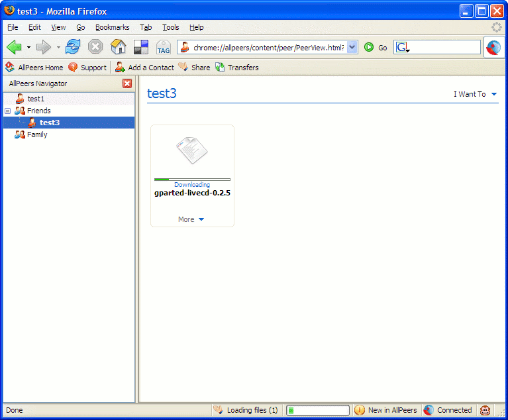Click New in AllPeers status label
The width and height of the screenshot is (508, 420).
click(393, 410)
